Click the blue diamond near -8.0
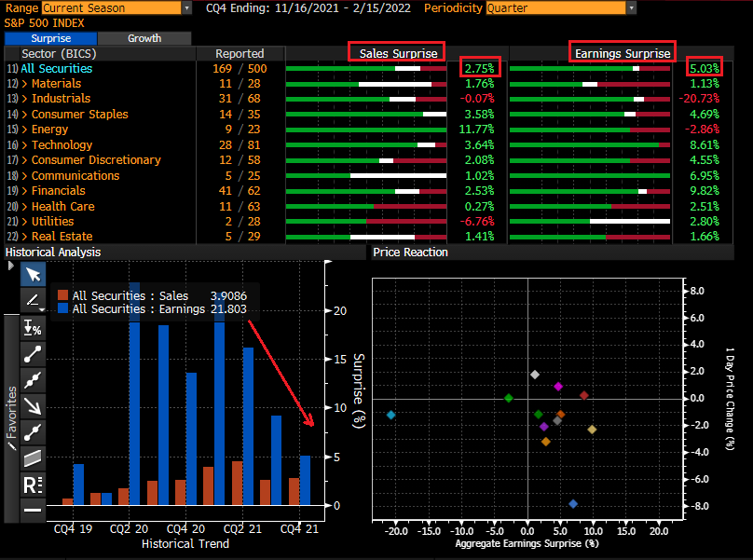Image resolution: width=753 pixels, height=560 pixels. [573, 504]
